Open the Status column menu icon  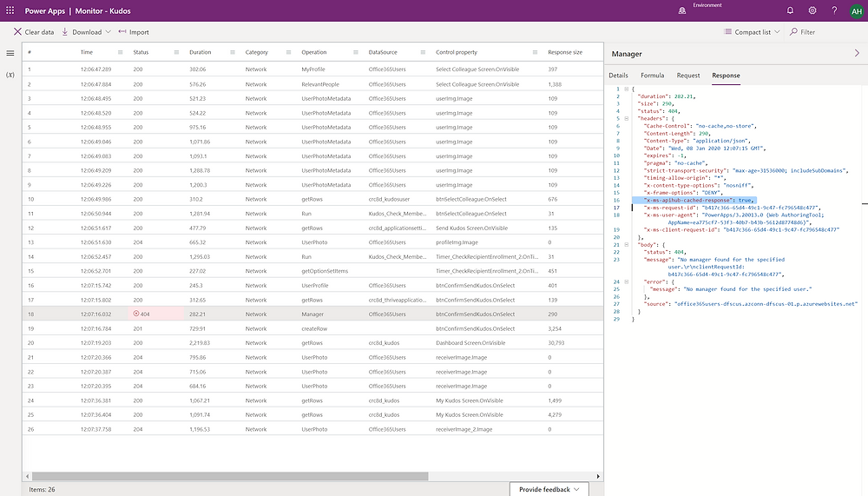176,52
